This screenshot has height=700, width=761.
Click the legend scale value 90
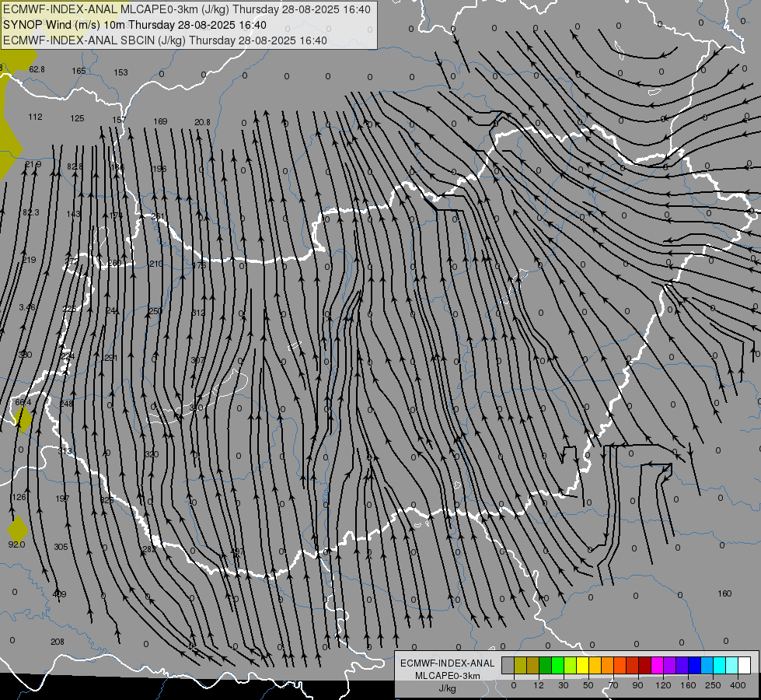click(637, 685)
